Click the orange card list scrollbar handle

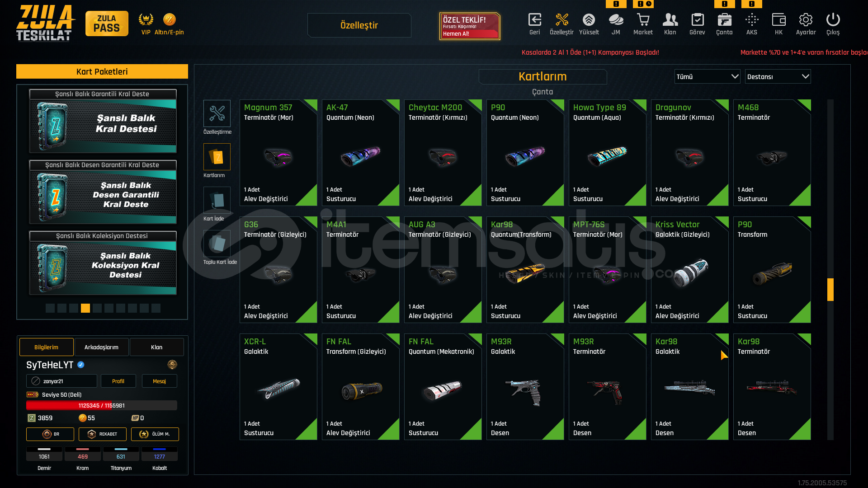coord(830,290)
